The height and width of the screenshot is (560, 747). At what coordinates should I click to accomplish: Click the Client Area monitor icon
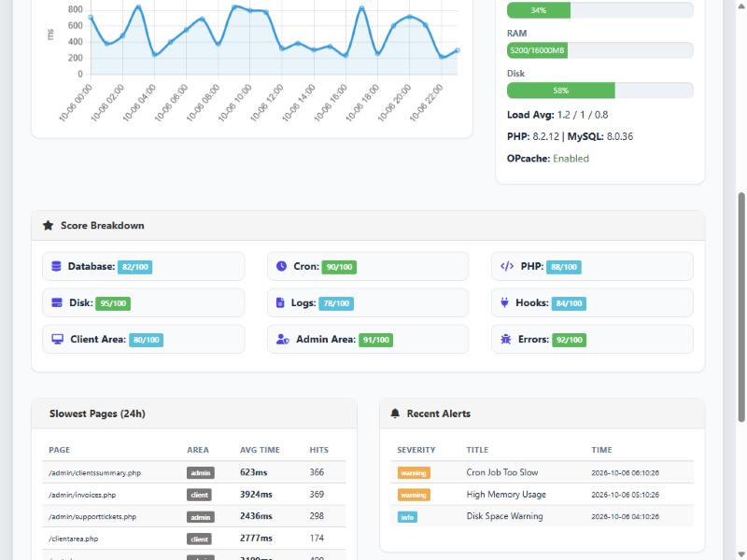[x=58, y=339]
